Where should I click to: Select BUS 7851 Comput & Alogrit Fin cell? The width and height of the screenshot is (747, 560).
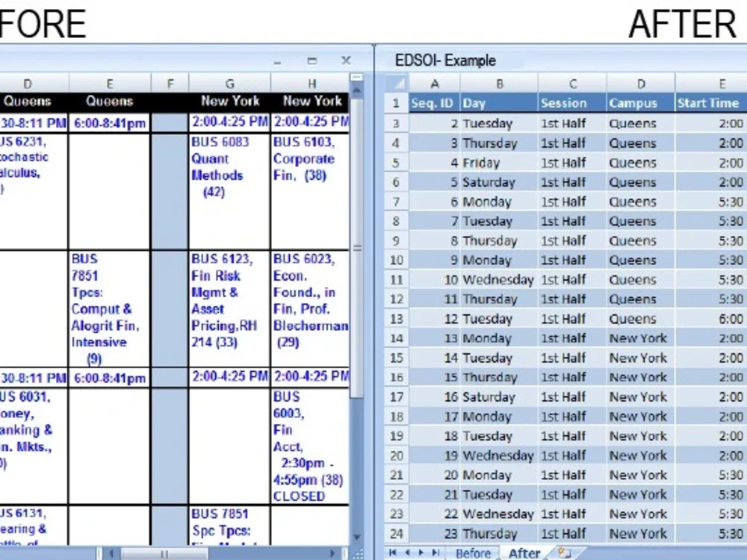coord(110,308)
